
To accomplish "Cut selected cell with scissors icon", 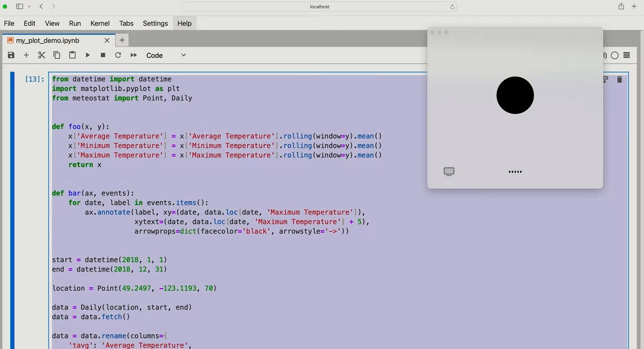I will (x=41, y=55).
